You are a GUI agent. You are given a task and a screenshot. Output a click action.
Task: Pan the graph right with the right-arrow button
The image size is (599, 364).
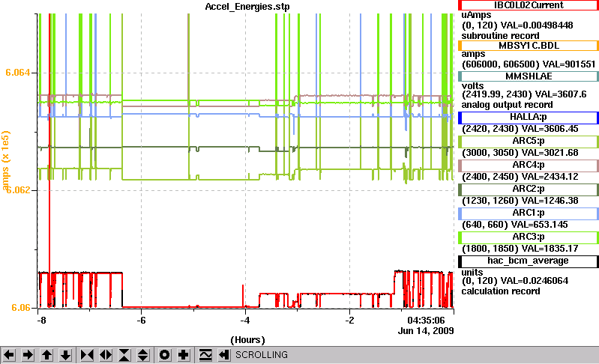coord(28,355)
